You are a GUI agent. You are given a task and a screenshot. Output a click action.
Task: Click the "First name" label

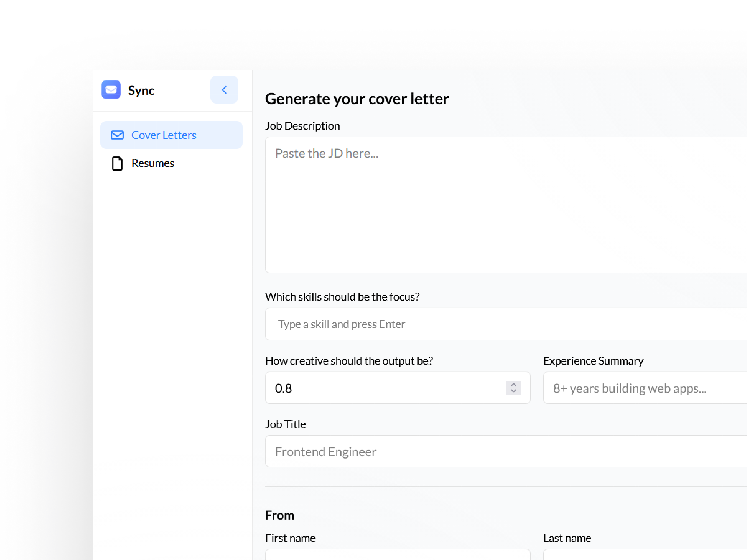[290, 538]
